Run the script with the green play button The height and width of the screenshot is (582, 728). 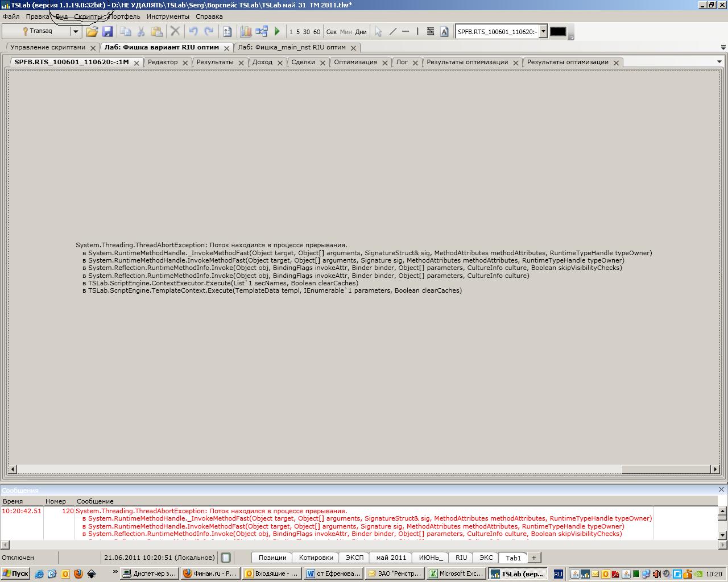pyautogui.click(x=277, y=32)
